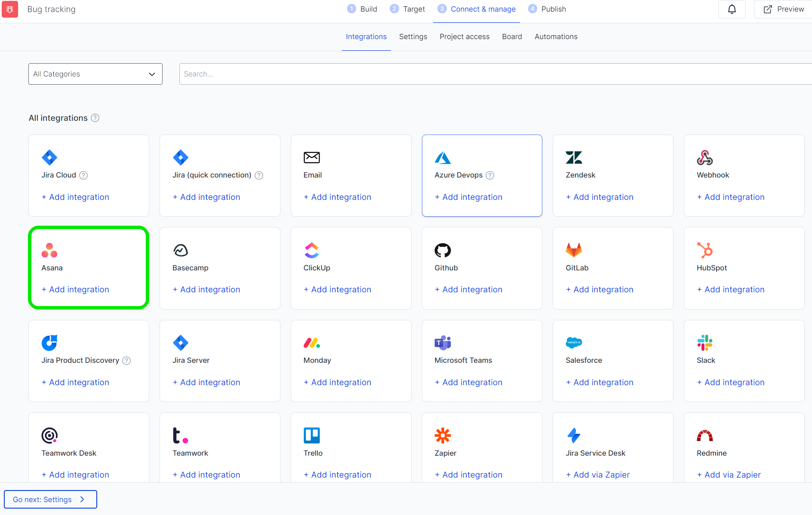Add integration for Slack

click(x=731, y=383)
